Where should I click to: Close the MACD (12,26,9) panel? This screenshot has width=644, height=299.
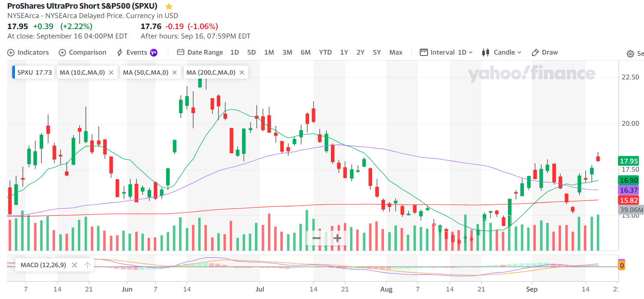point(74,265)
